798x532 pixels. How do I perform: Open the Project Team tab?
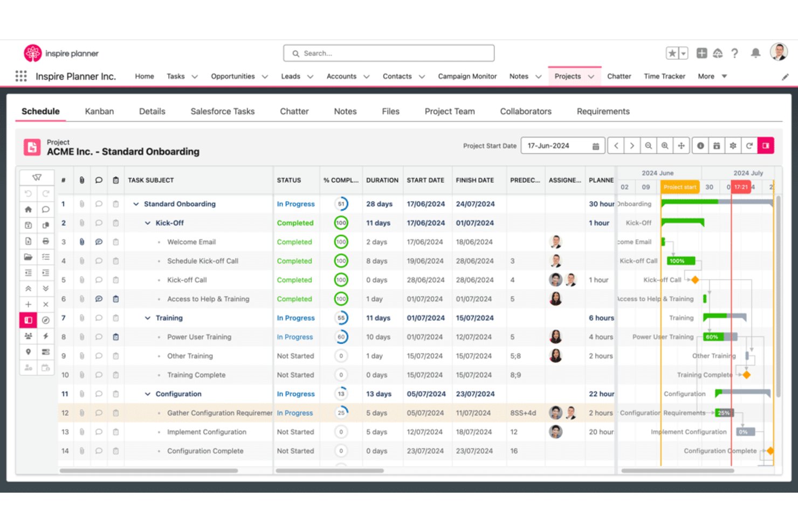click(450, 112)
